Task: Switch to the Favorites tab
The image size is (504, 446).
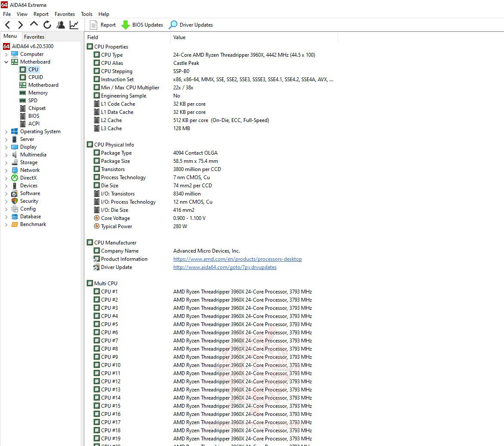Action: point(34,37)
